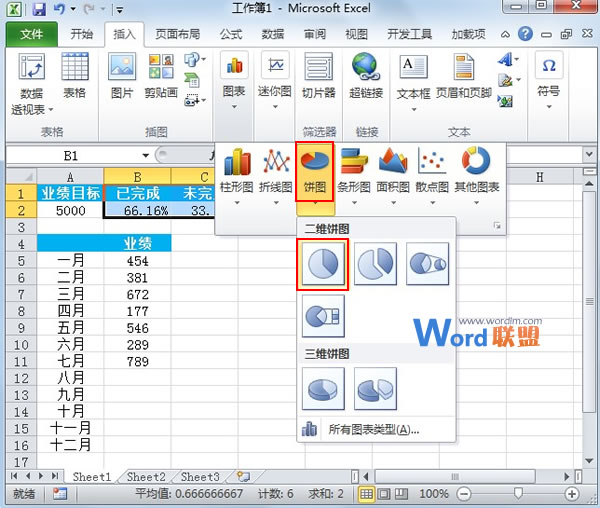The height and width of the screenshot is (508, 600).
Task: Select the exploded 2-D pie thumbnail
Action: click(x=375, y=264)
